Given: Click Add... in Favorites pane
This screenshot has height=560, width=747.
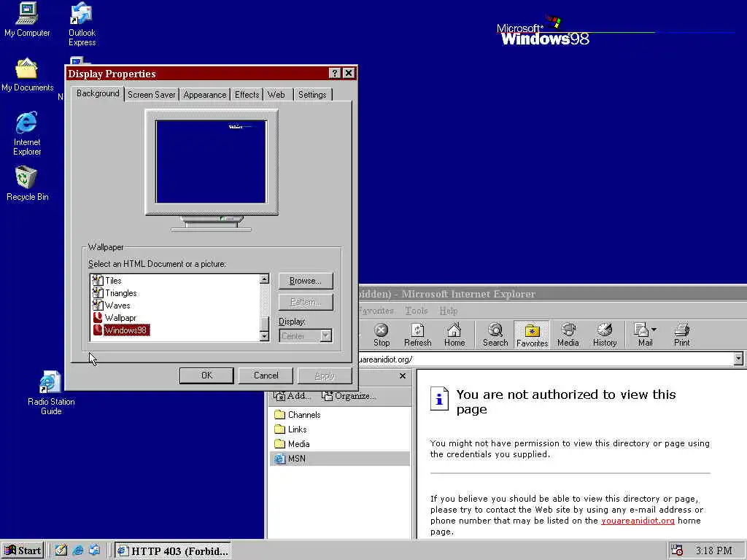Looking at the screenshot, I should 292,396.
